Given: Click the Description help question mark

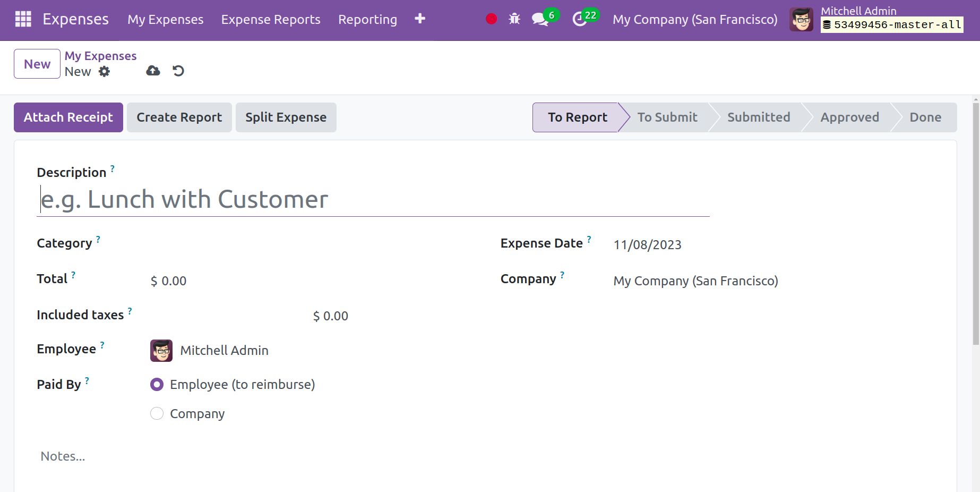Looking at the screenshot, I should pos(113,168).
